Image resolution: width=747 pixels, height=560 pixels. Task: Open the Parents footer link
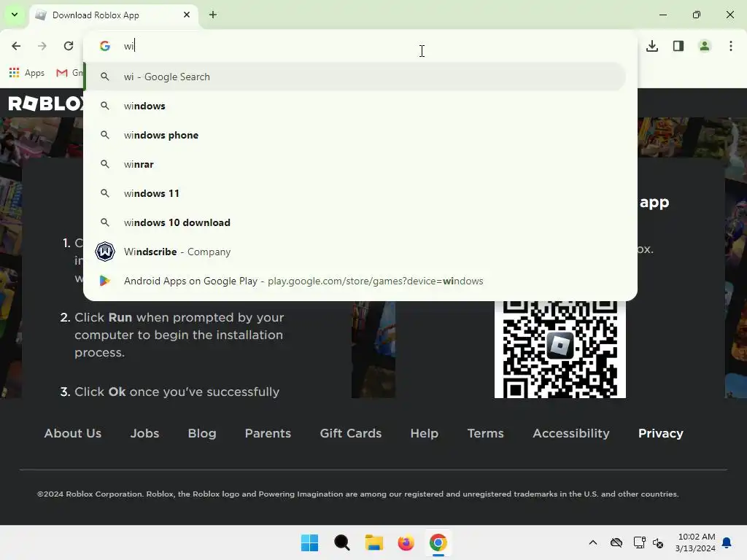click(x=268, y=433)
